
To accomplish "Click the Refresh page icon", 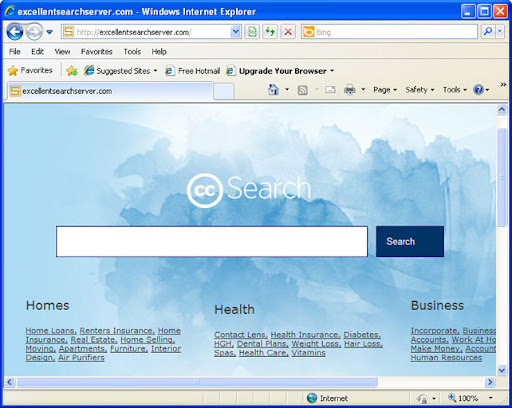I will [x=270, y=32].
